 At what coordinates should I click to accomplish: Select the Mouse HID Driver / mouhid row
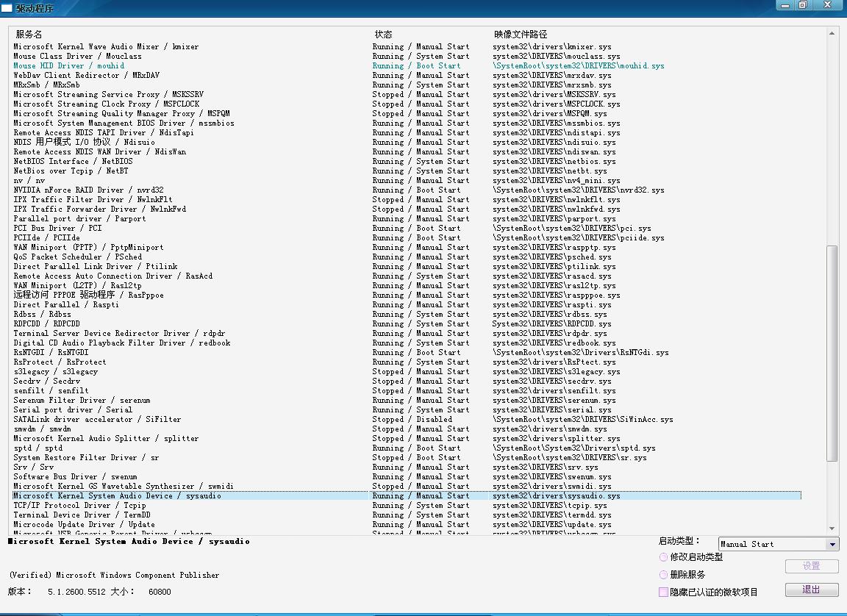click(x=407, y=66)
